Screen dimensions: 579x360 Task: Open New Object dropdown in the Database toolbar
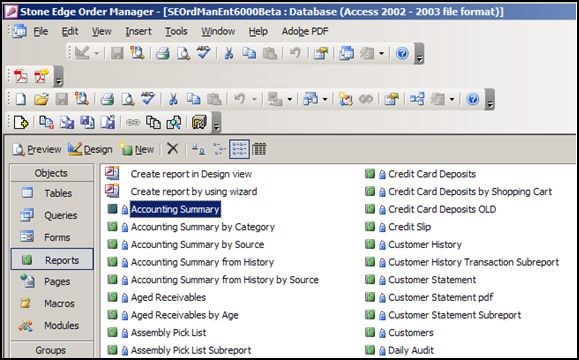(452, 99)
